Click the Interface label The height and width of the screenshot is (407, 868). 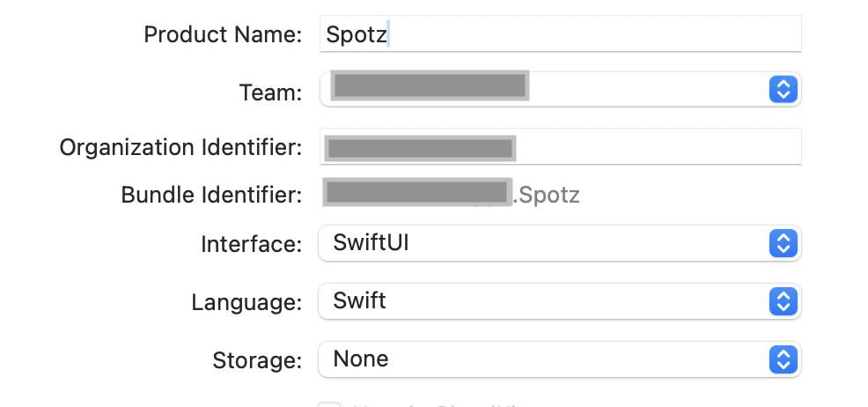click(x=252, y=243)
